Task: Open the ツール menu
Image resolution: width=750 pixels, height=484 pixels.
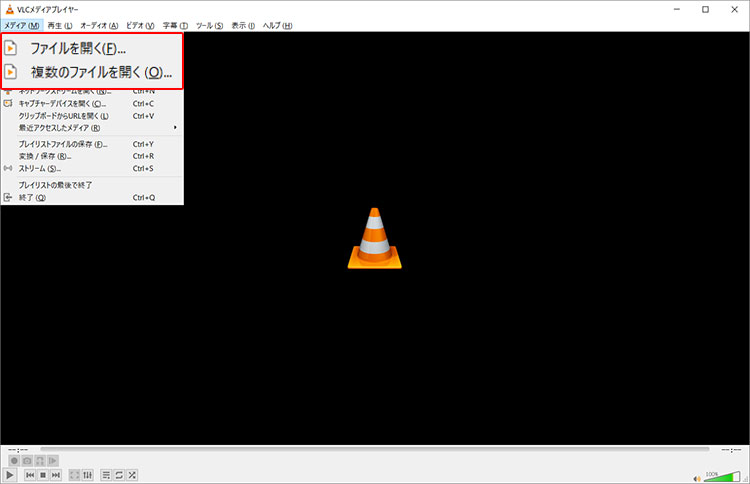Action: pyautogui.click(x=211, y=25)
